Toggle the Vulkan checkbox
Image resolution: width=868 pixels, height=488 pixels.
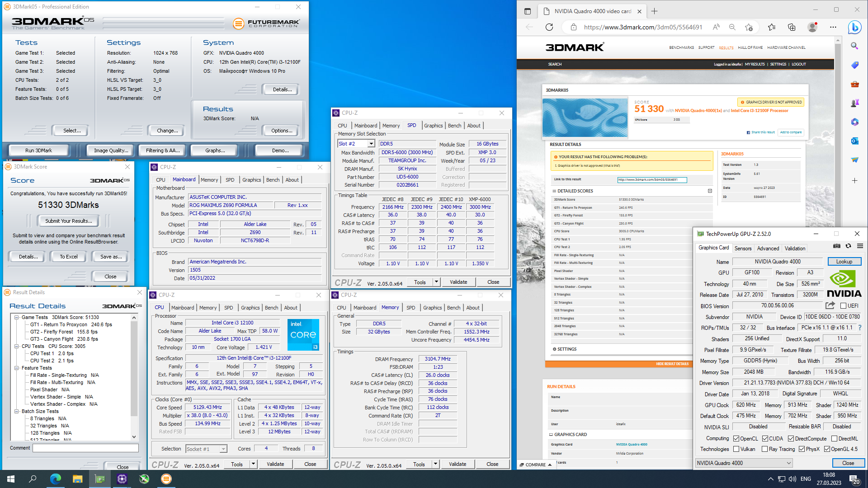pos(736,449)
